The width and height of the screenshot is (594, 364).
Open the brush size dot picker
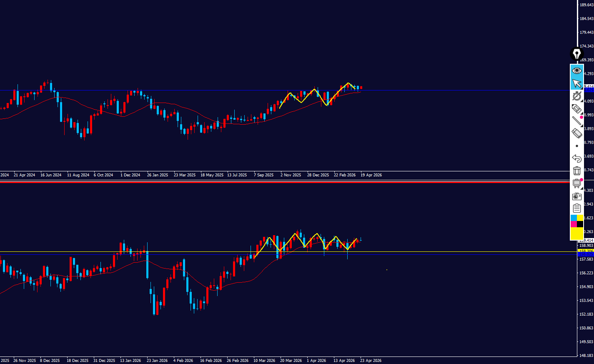(577, 146)
